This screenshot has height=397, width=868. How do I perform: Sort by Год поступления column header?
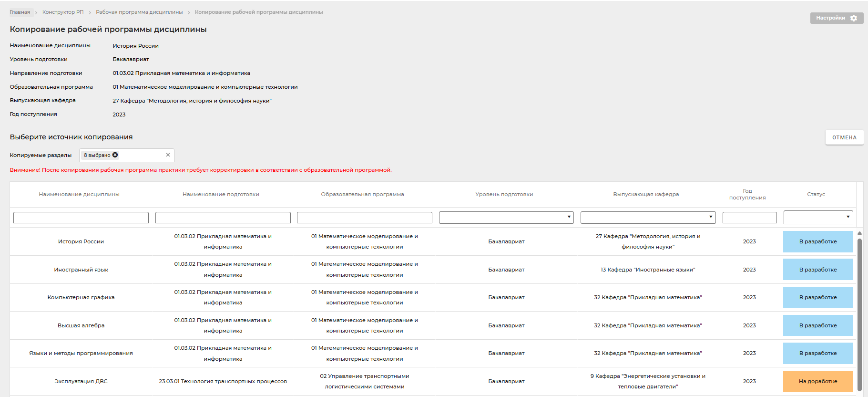[x=747, y=194]
